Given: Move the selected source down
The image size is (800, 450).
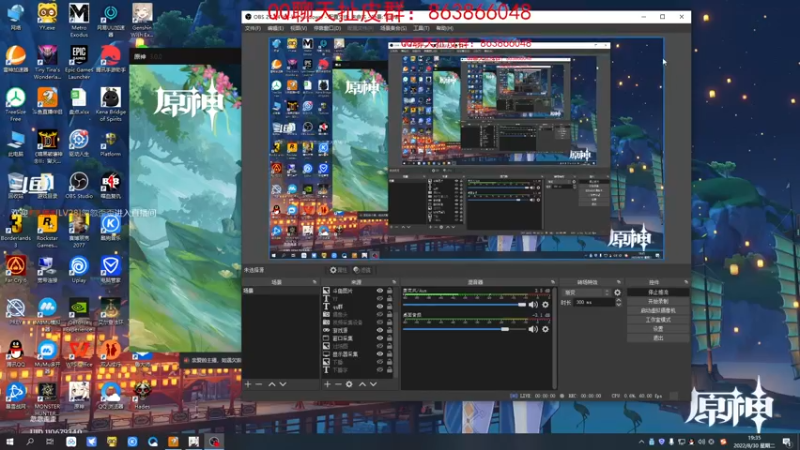Looking at the screenshot, I should (373, 384).
